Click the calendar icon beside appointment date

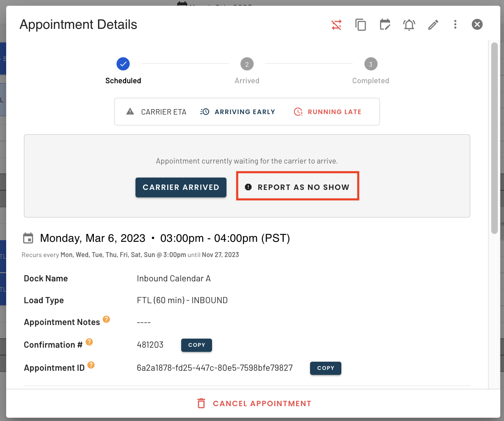[28, 238]
